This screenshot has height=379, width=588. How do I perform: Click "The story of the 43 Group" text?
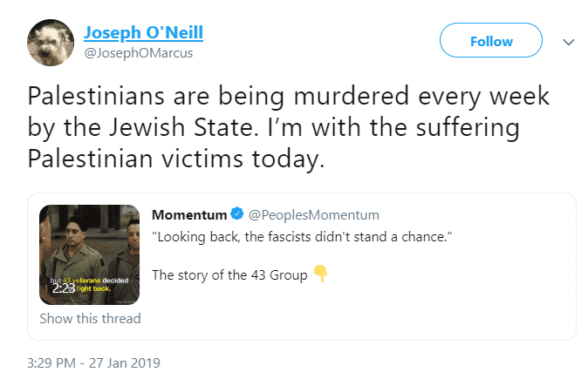[x=229, y=275]
